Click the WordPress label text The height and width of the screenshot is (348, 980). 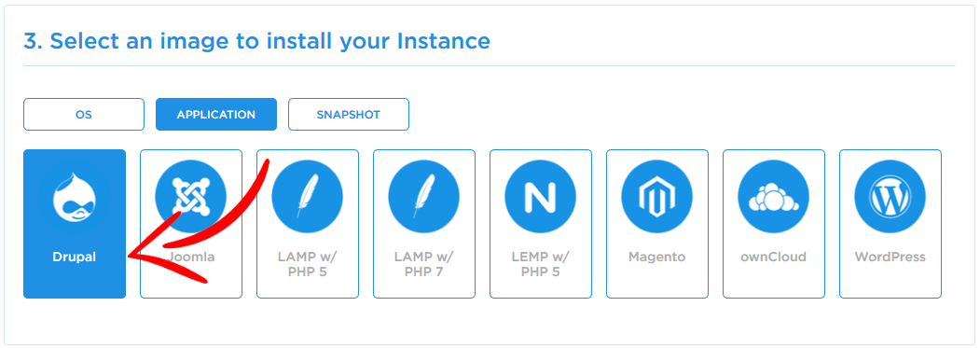pos(890,258)
